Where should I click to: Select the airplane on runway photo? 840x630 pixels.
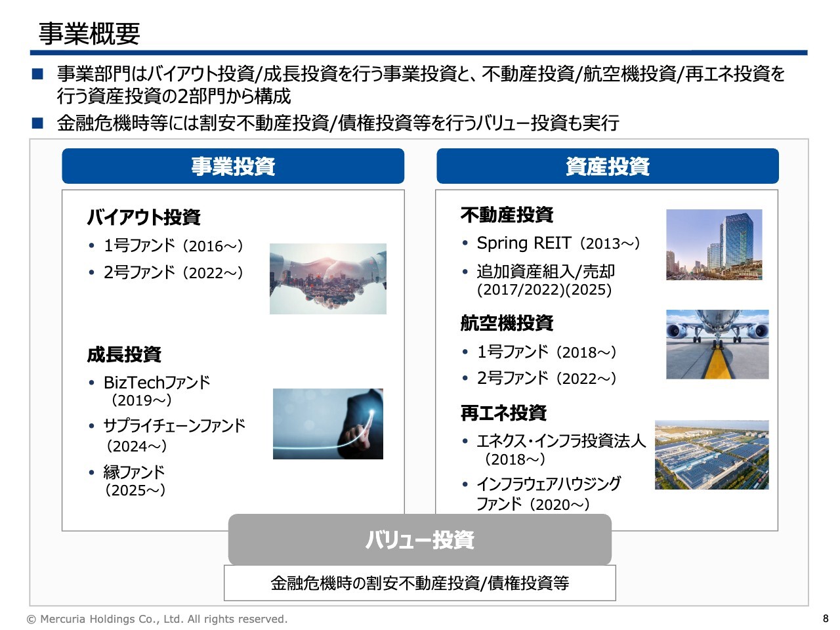pyautogui.click(x=717, y=344)
